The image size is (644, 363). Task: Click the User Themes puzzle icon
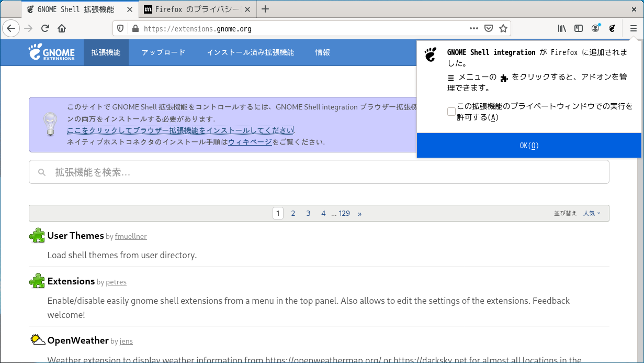[37, 236]
